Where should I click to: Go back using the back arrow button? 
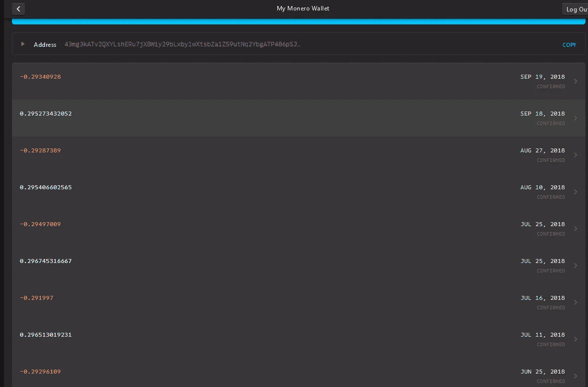pyautogui.click(x=18, y=9)
